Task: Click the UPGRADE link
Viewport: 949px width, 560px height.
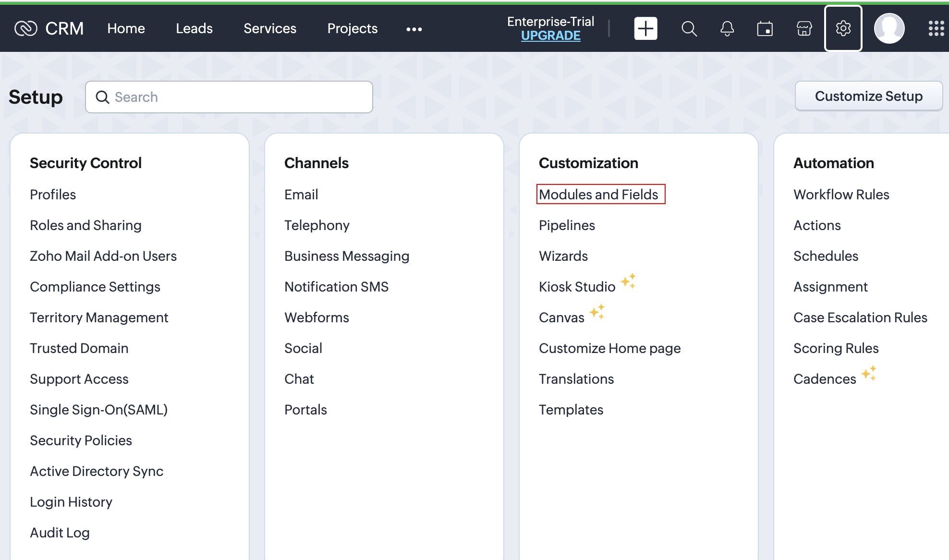Action: (x=550, y=36)
